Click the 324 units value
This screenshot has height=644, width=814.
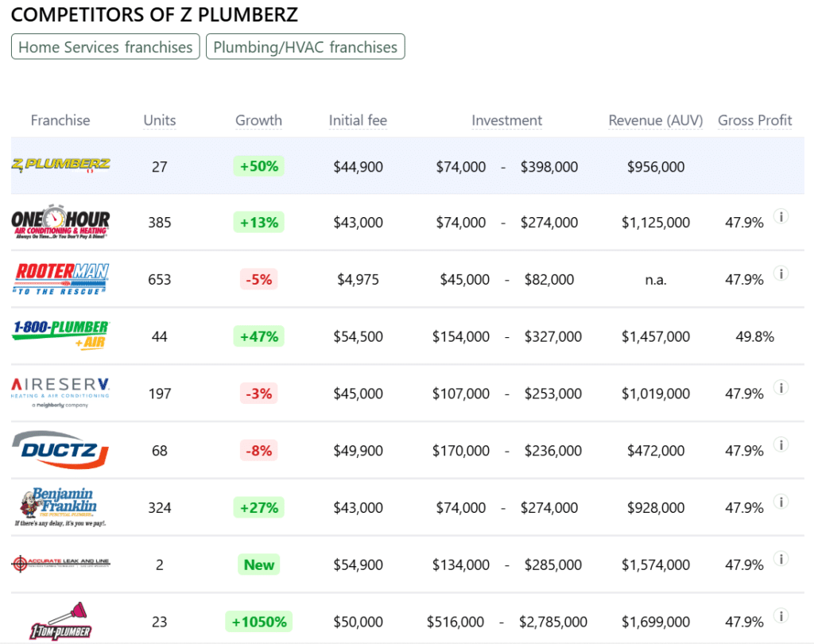click(x=159, y=507)
